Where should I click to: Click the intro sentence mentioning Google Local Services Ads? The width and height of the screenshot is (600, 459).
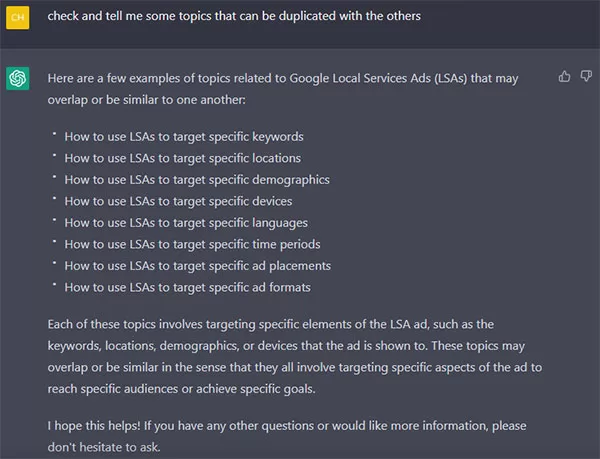283,89
